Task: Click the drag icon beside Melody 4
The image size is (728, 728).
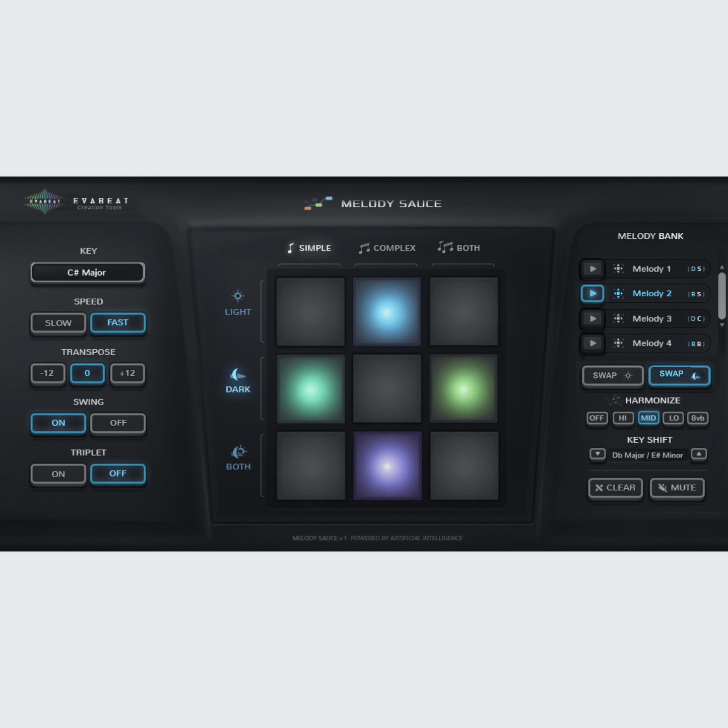Action: (618, 344)
